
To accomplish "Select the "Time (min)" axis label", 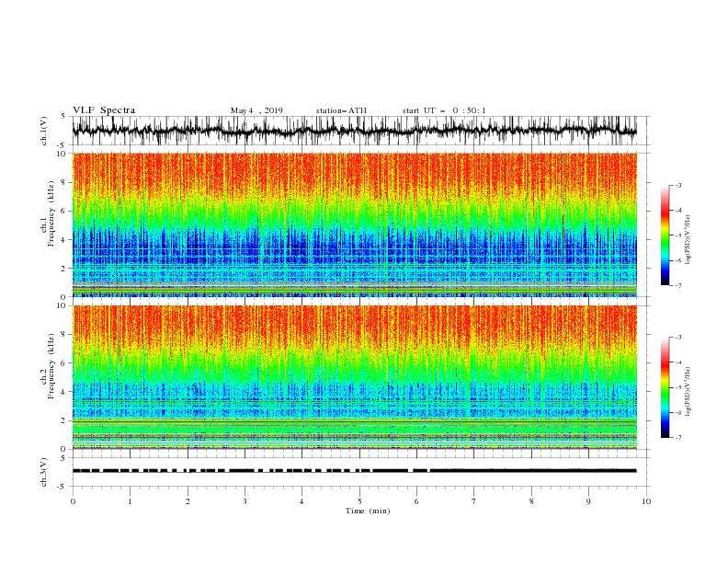I will coord(368,511).
